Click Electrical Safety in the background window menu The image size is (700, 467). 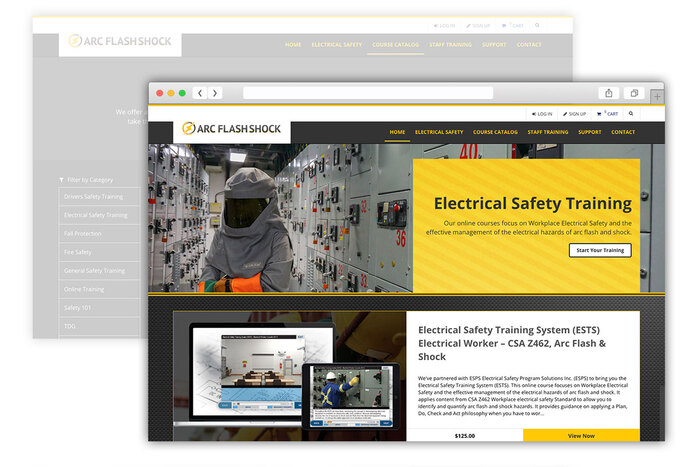coord(337,45)
